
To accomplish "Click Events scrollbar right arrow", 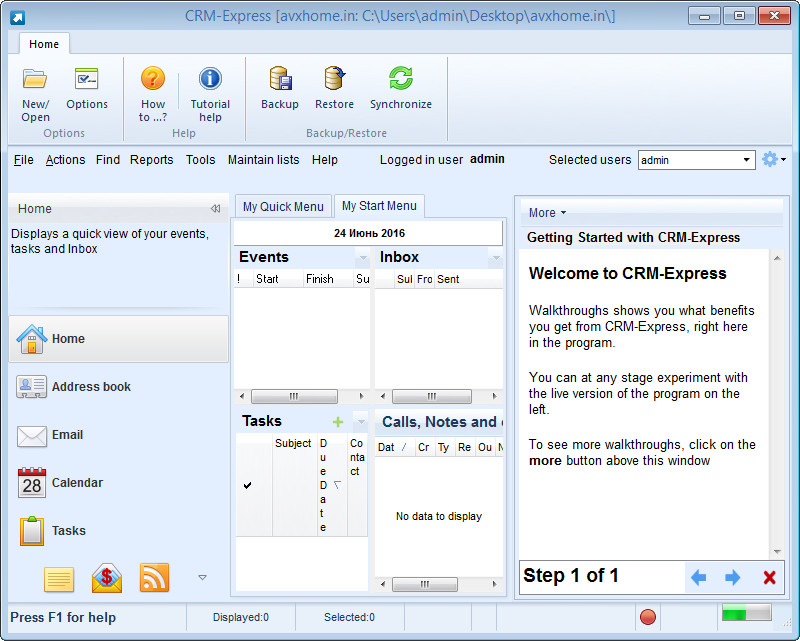I will point(362,396).
